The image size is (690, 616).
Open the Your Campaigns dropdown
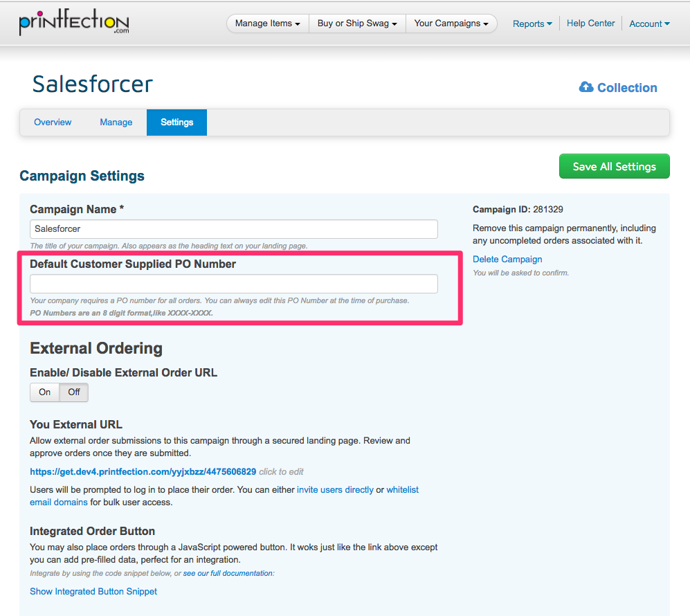[x=451, y=24]
